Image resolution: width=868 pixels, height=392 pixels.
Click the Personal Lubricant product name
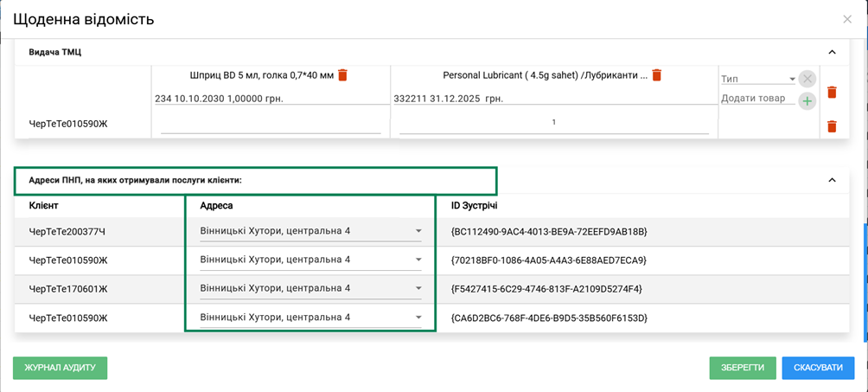tap(546, 74)
